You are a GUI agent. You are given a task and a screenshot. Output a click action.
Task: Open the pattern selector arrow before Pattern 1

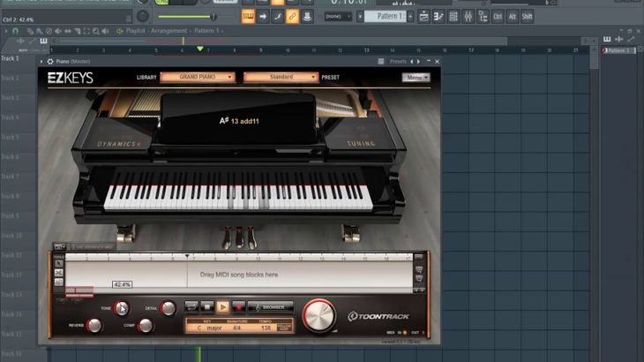pyautogui.click(x=360, y=17)
